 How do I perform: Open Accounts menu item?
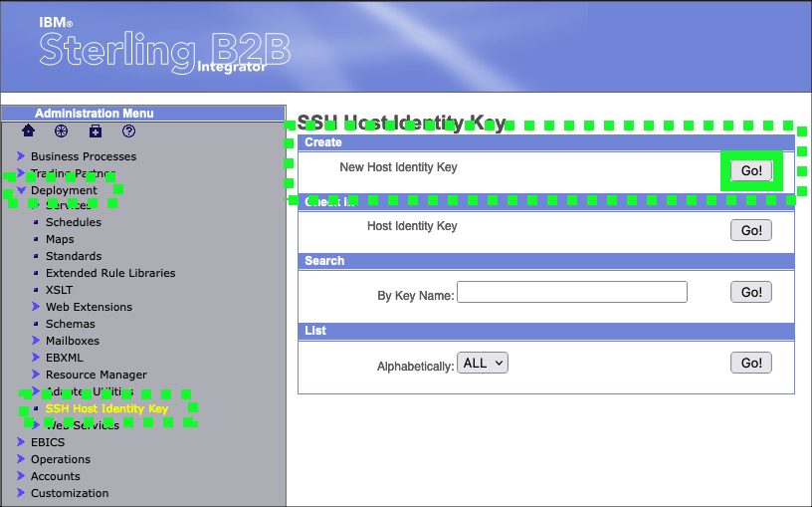[x=56, y=476]
